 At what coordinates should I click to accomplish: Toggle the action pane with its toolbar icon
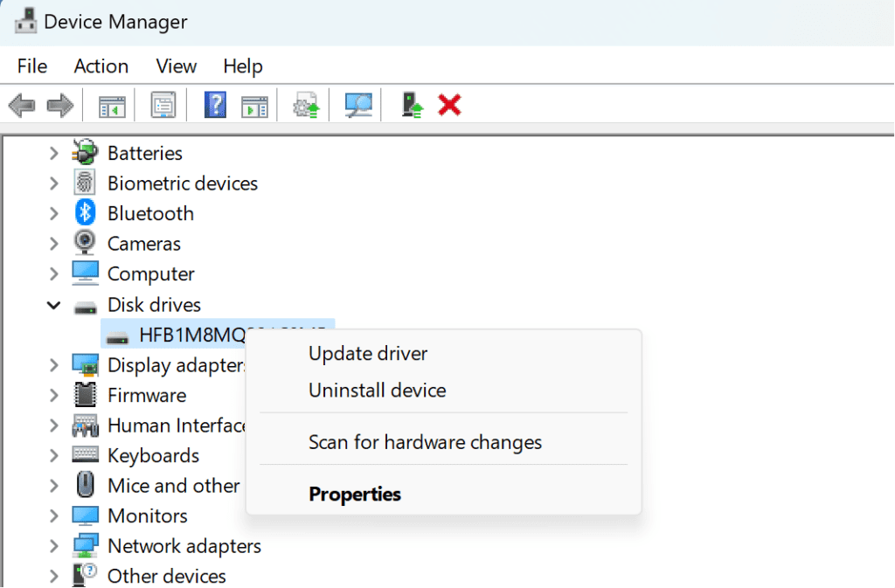click(x=253, y=104)
